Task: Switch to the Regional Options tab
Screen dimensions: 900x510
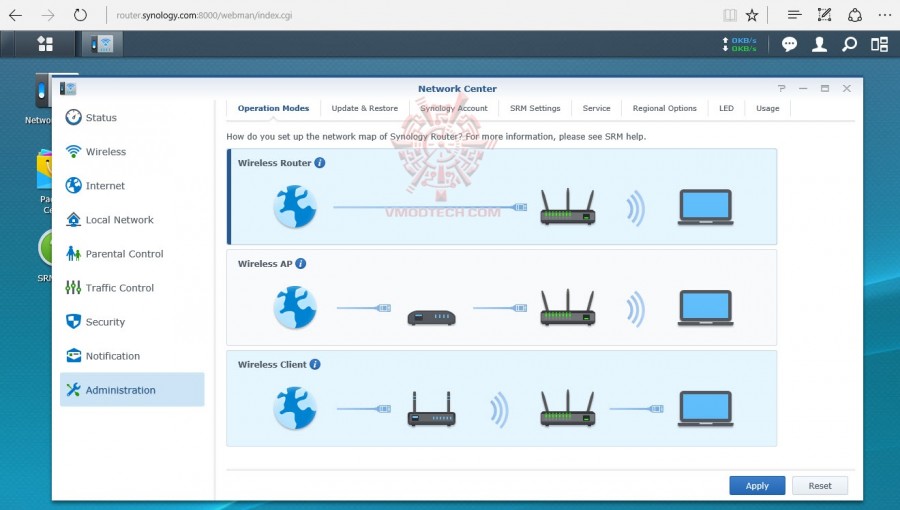Action: point(664,108)
